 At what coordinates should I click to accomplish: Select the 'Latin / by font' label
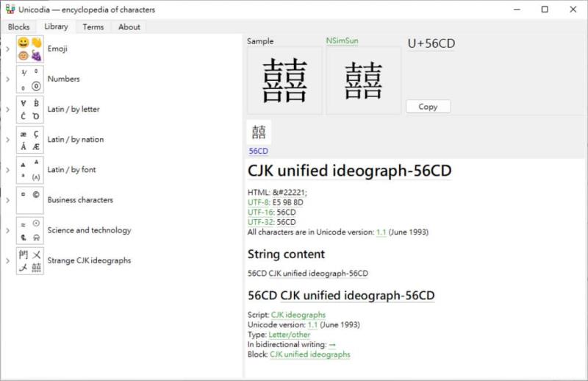pos(71,170)
